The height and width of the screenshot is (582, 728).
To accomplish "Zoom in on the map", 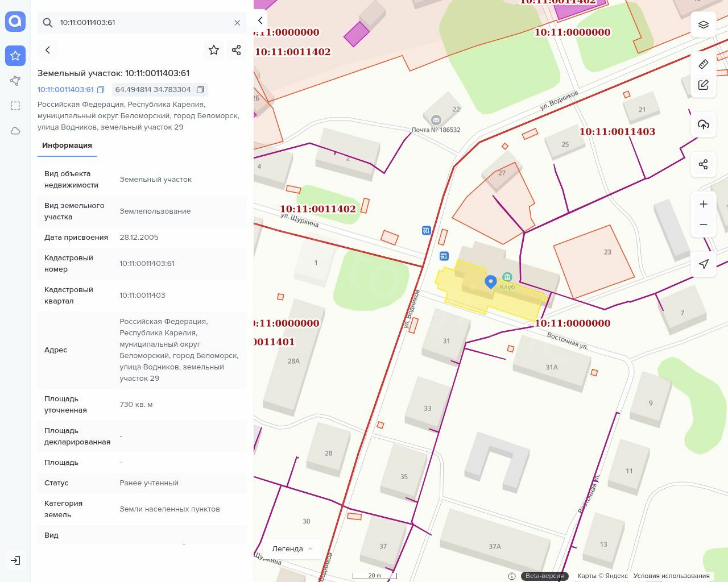I will tap(703, 204).
